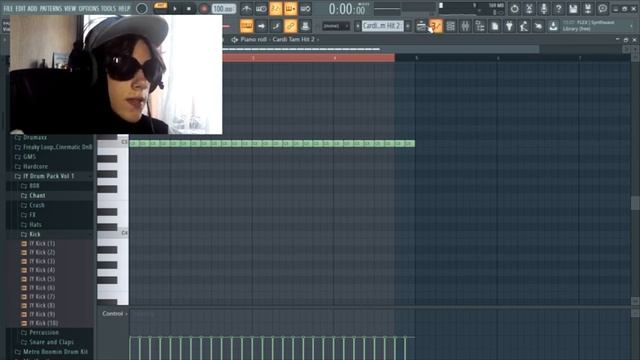Image resolution: width=640 pixels, height=360 pixels.
Task: Open the VIEW menu
Action: (70, 9)
